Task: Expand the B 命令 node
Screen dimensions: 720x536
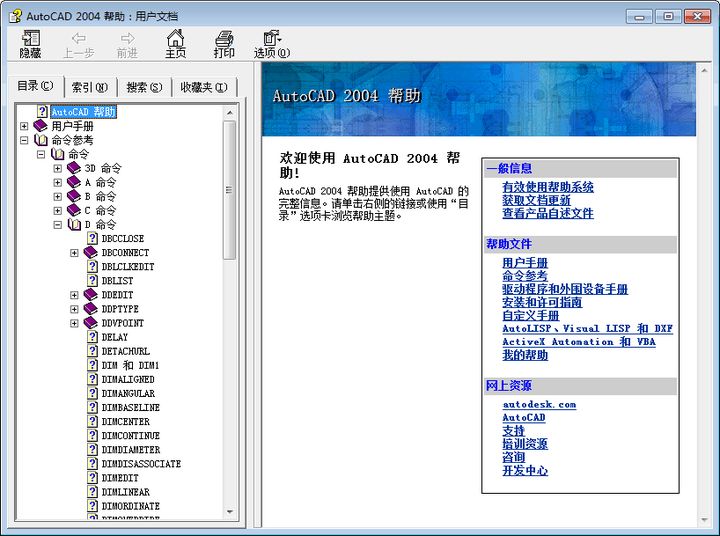Action: [57, 197]
